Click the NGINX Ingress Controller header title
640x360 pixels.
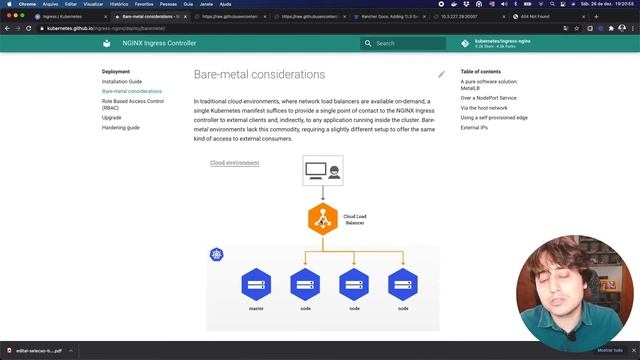point(159,43)
